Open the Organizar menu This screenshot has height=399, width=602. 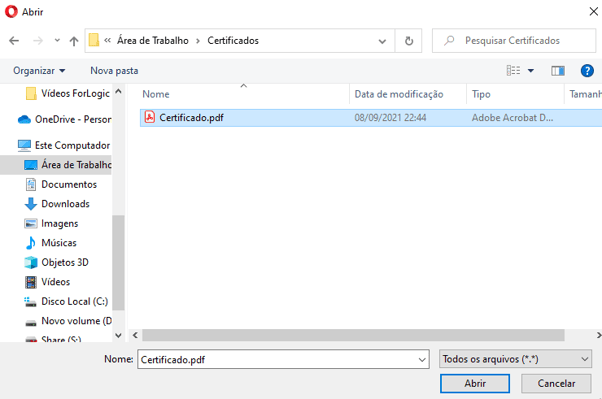click(39, 71)
